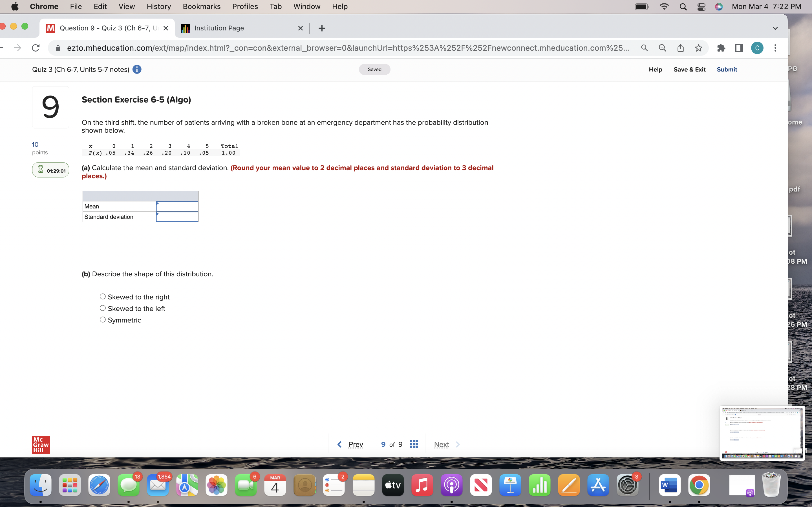812x507 pixels.
Task: Click the bookmark star in the address bar
Action: (x=698, y=48)
